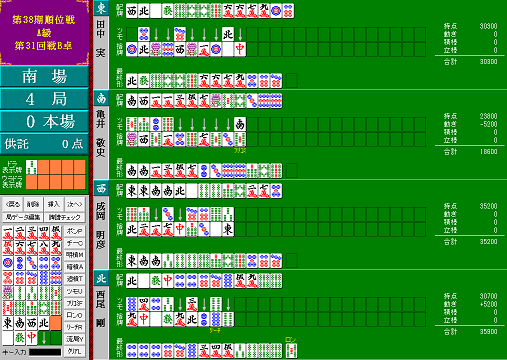The height and width of the screenshot is (360, 507).
Task: Click the black key input field
Action: tap(45, 352)
